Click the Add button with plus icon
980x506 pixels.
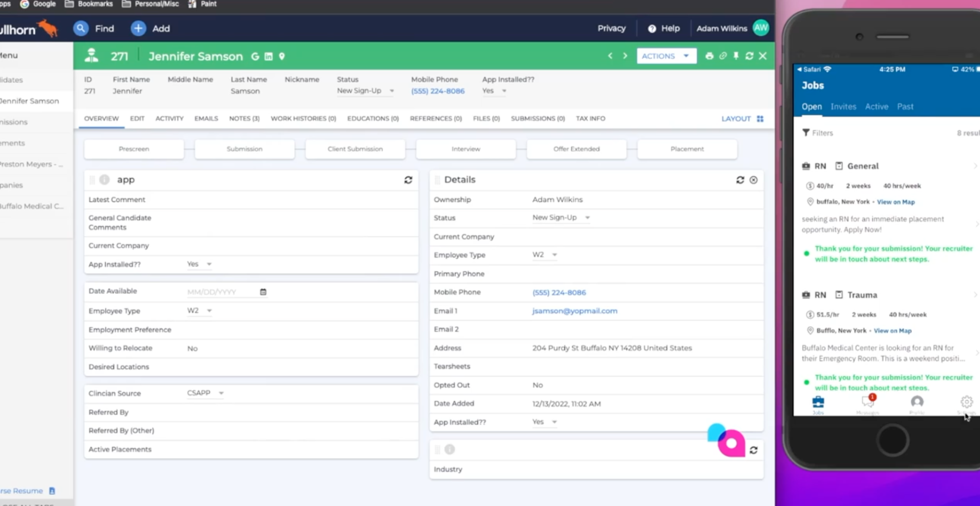click(150, 28)
